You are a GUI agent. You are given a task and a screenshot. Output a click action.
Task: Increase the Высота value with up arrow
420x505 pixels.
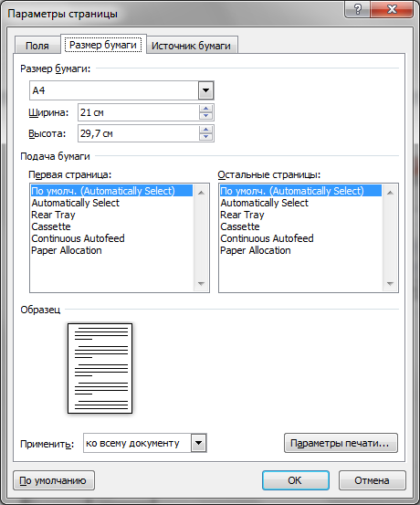(x=205, y=130)
